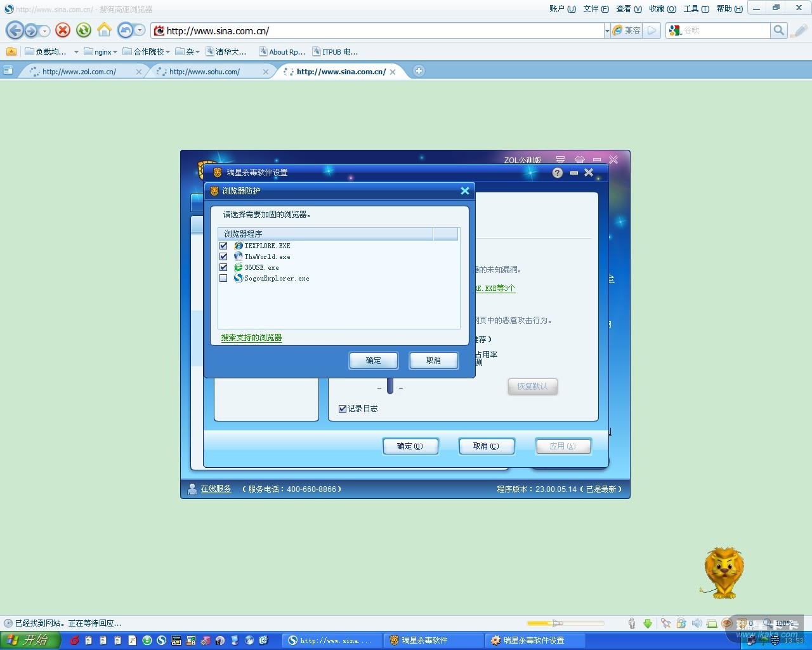Open the 账户 menu
812x650 pixels.
tap(563, 9)
